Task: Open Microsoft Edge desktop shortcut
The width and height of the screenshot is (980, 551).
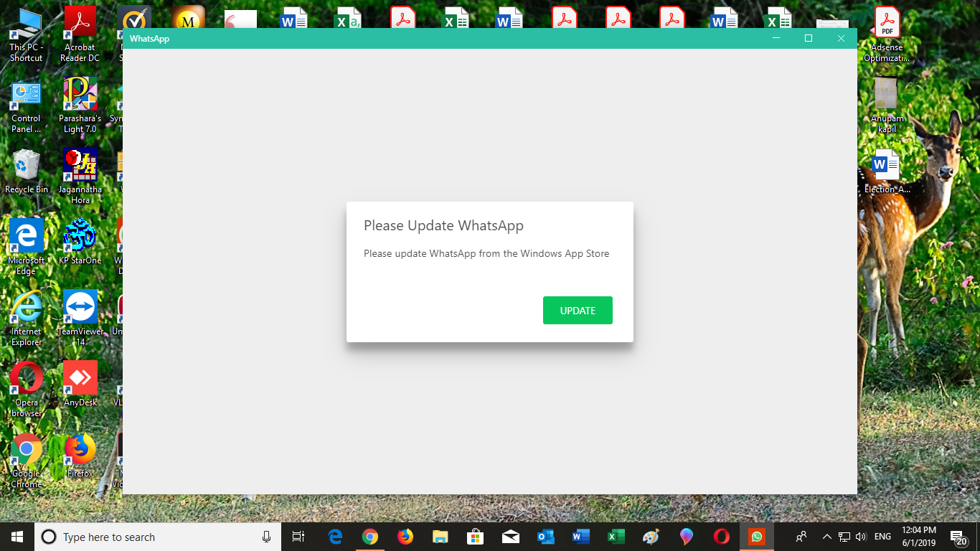Action: (x=27, y=247)
